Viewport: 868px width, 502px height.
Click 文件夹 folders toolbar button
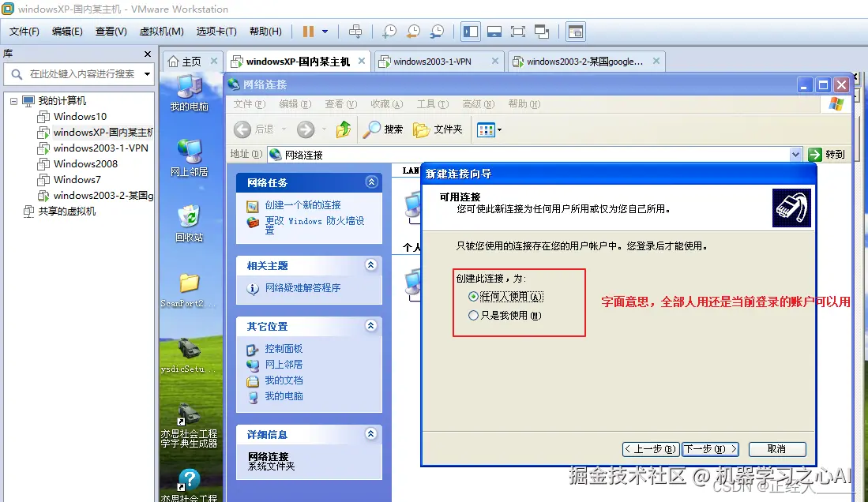coord(438,129)
